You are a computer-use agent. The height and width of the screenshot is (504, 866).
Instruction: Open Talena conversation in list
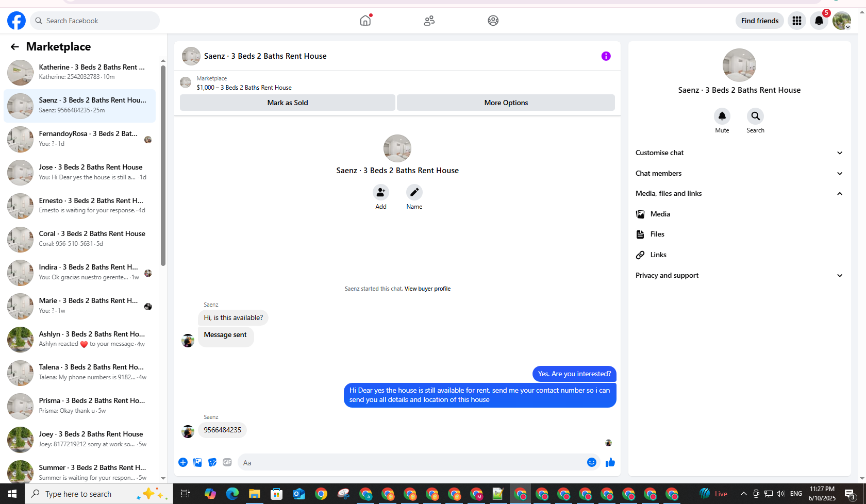pyautogui.click(x=80, y=373)
